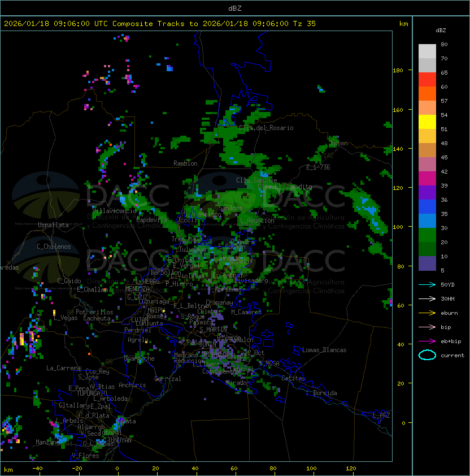Click the '50YD' legend label

pyautogui.click(x=447, y=284)
